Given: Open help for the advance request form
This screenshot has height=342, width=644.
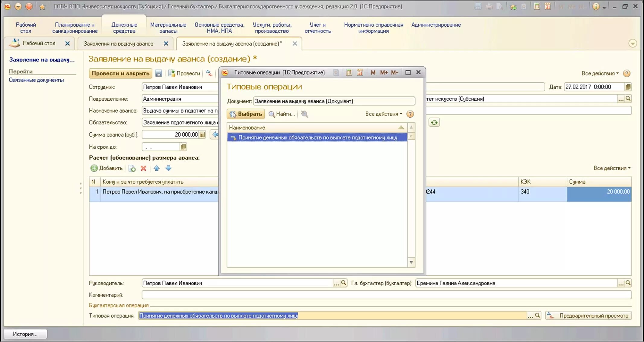Looking at the screenshot, I should pyautogui.click(x=627, y=73).
